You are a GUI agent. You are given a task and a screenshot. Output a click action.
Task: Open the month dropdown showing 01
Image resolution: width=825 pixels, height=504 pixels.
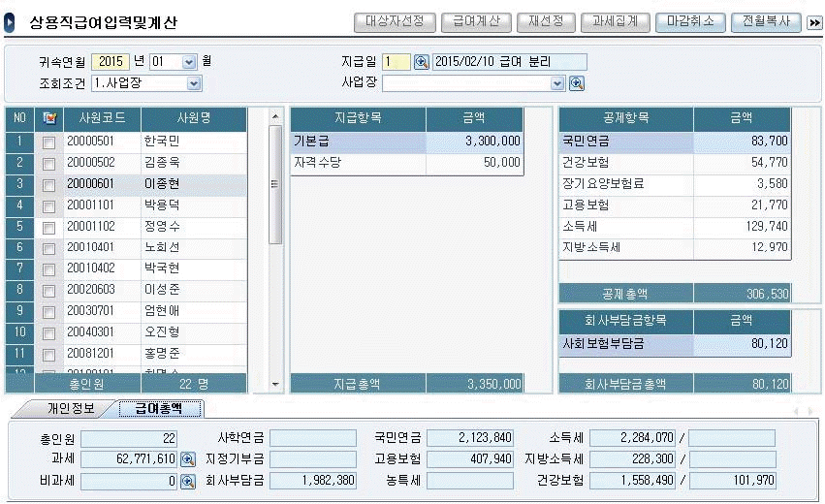[189, 62]
